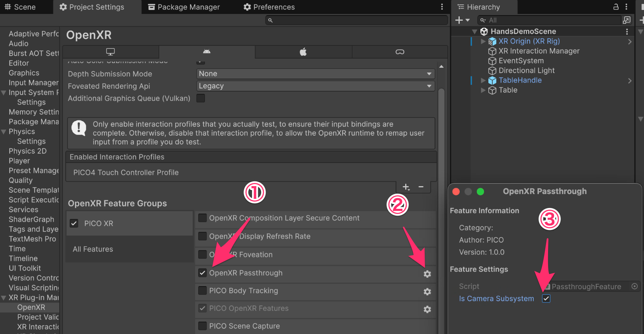The height and width of the screenshot is (334, 644).
Task: Open the Graphics settings category
Action: point(24,73)
